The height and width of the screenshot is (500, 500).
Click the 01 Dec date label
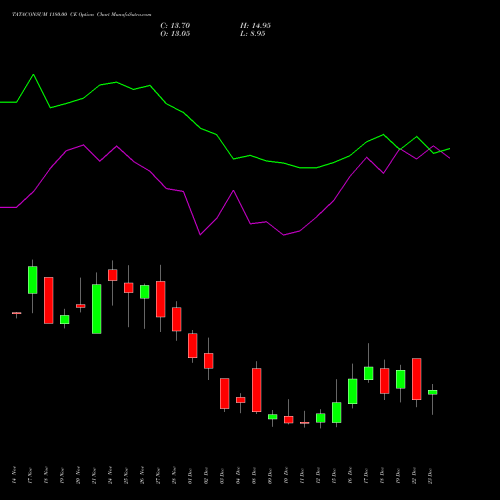[x=190, y=475]
